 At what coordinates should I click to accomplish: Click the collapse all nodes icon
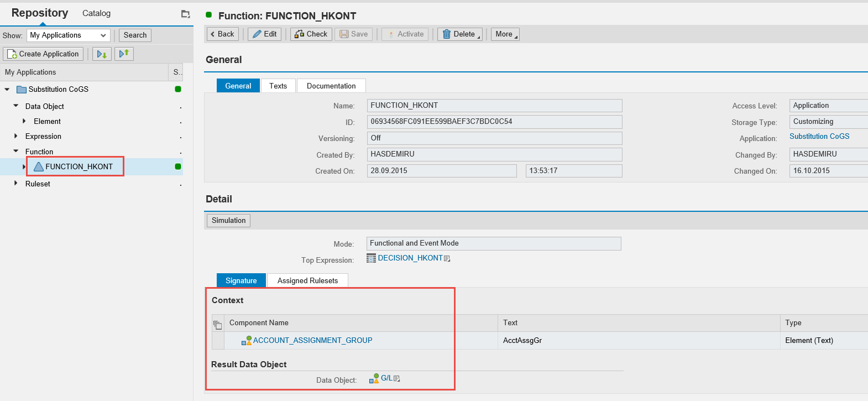[x=124, y=54]
